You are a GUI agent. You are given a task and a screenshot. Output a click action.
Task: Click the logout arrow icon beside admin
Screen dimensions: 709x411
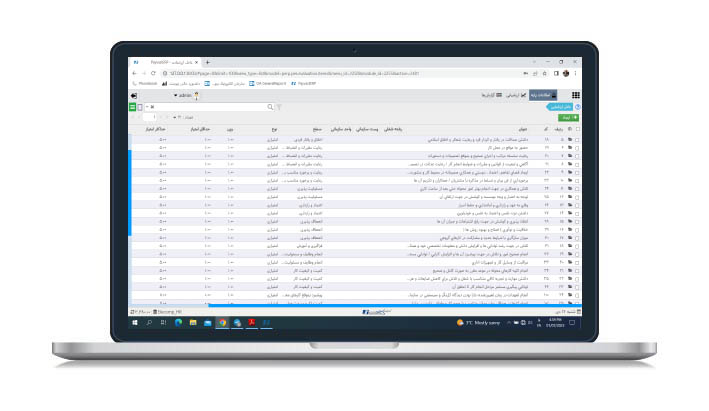[x=134, y=95]
